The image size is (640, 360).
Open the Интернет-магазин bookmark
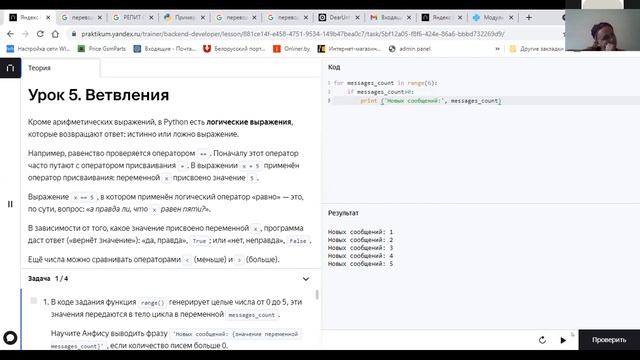click(x=349, y=49)
